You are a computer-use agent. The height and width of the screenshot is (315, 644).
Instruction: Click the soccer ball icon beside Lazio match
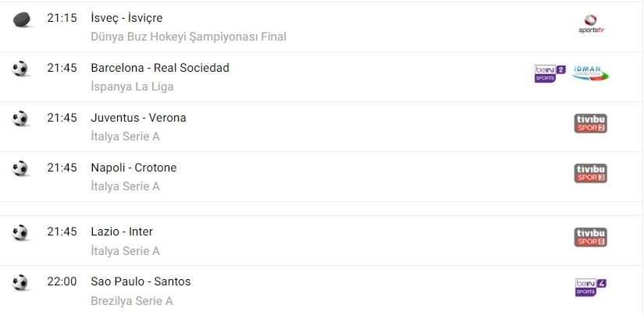coord(20,232)
